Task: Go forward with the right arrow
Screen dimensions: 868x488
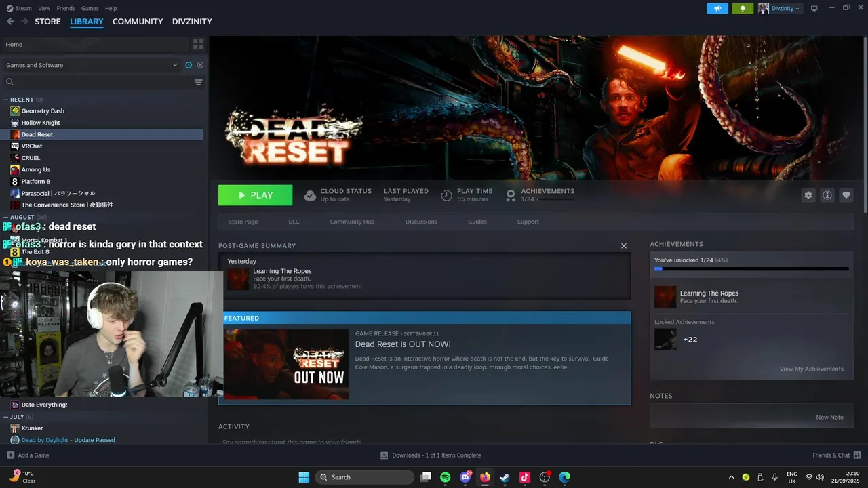Action: tap(24, 22)
